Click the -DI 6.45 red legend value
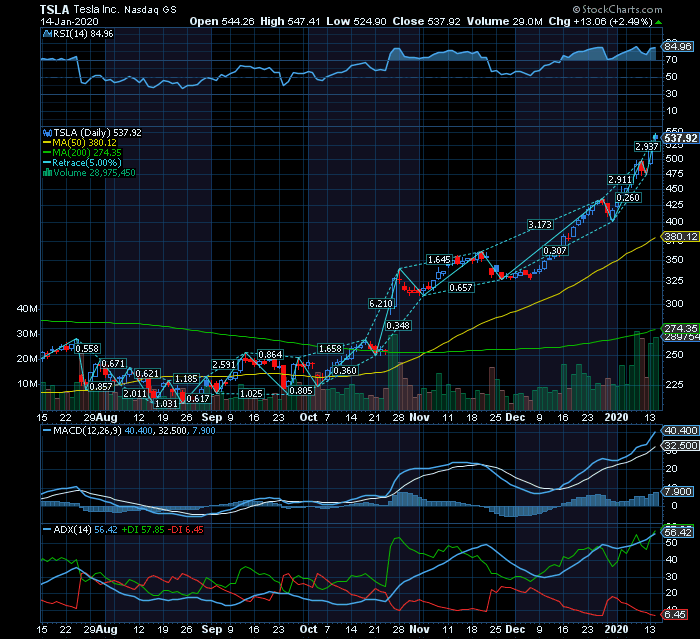This screenshot has height=639, width=700. coord(186,530)
